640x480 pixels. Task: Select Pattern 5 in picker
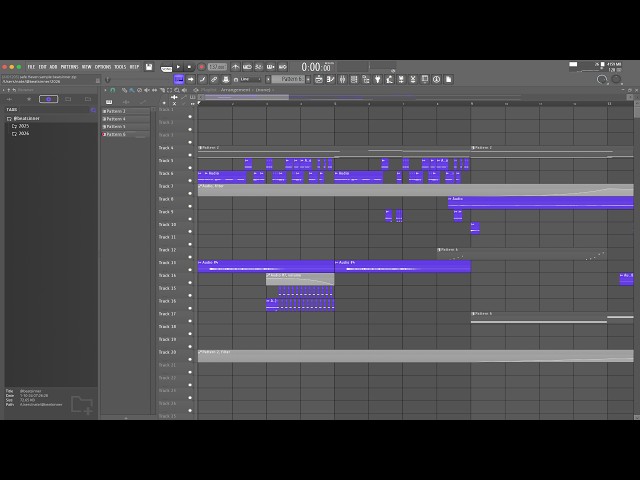tap(125, 127)
